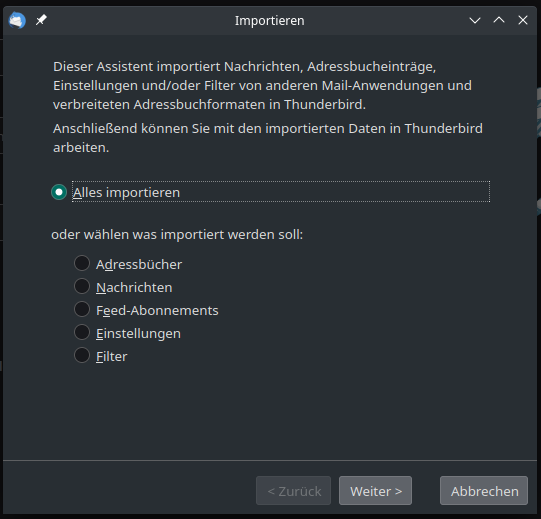The image size is (541, 519).
Task: Select the Filter radio button
Action: pyautogui.click(x=82, y=355)
